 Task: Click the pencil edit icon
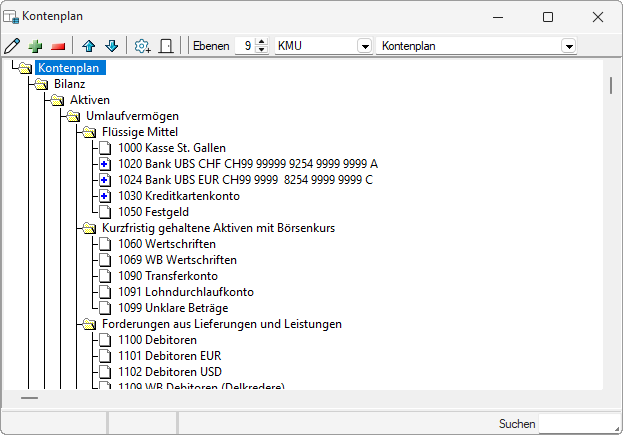[x=12, y=46]
